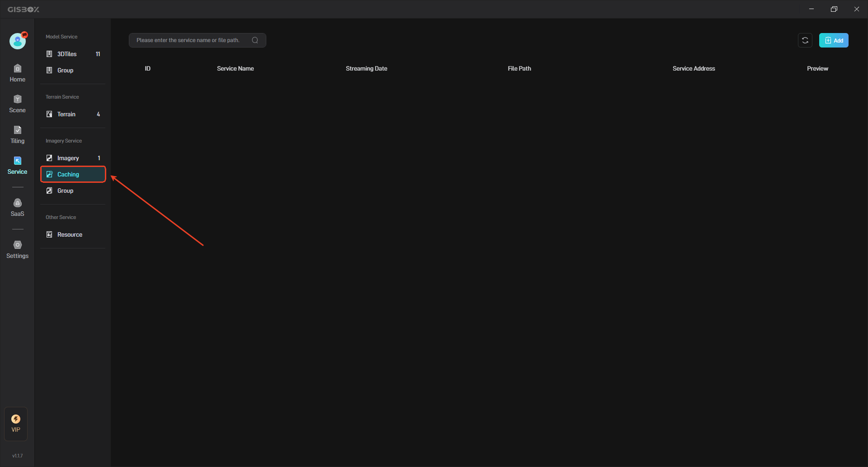The width and height of the screenshot is (868, 467).
Task: Select the Service sidebar icon
Action: coord(17,166)
